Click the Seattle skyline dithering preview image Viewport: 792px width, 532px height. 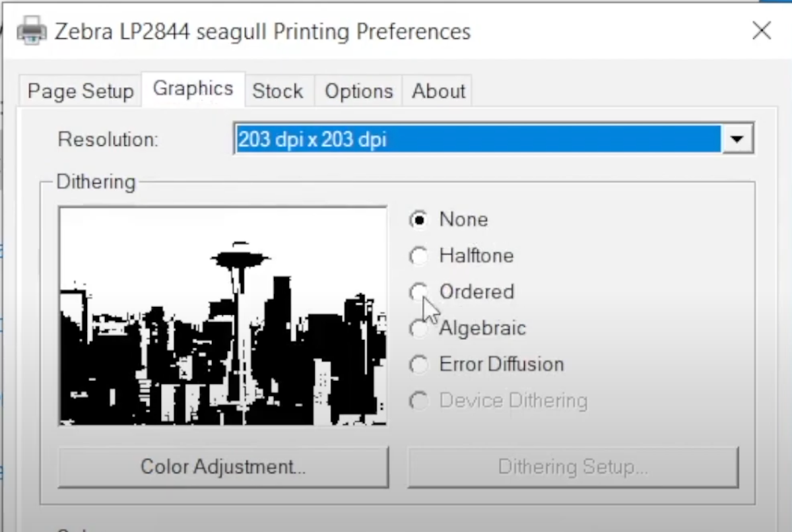pos(222,316)
